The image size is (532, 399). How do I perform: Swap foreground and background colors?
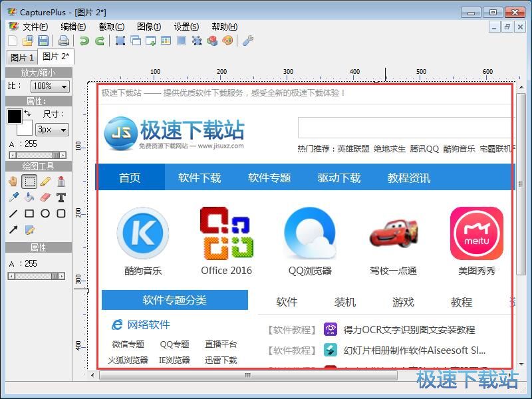coord(28,114)
